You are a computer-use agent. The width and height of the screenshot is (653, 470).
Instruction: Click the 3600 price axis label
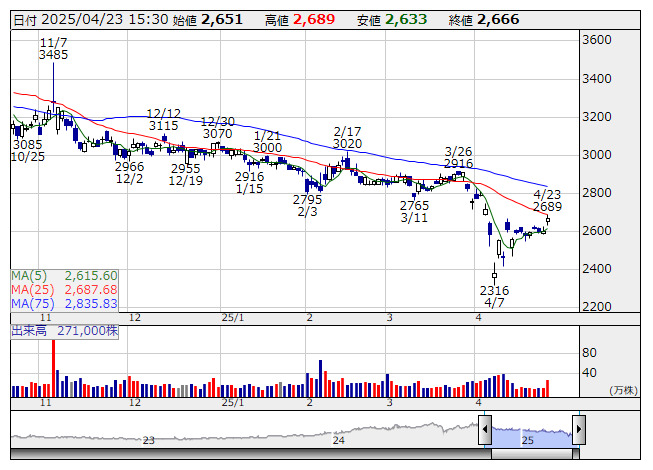[597, 40]
